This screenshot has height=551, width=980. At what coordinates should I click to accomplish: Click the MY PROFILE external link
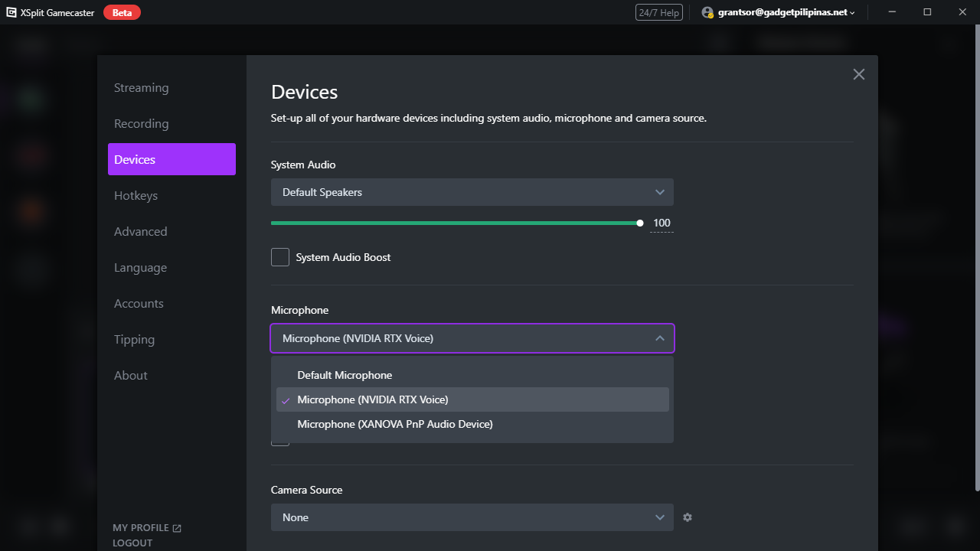pyautogui.click(x=147, y=528)
